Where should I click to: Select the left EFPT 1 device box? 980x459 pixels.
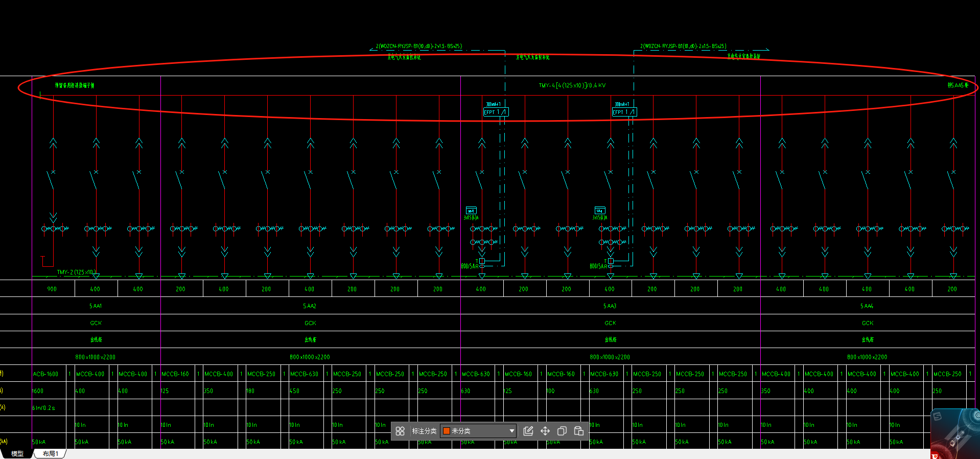click(496, 112)
